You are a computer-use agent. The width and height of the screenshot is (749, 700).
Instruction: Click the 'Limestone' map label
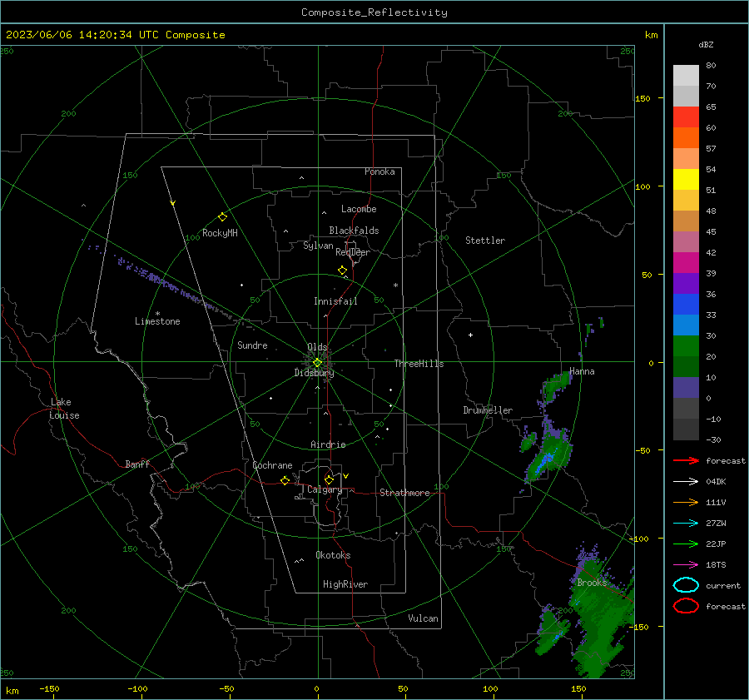(x=157, y=321)
